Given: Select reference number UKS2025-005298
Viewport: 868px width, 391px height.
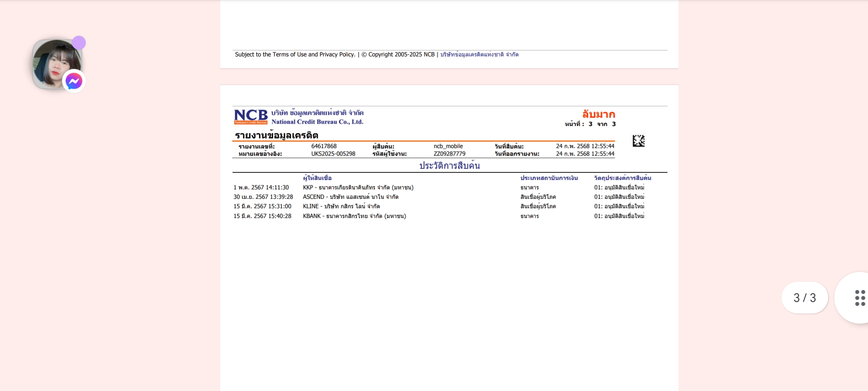Looking at the screenshot, I should (x=333, y=154).
